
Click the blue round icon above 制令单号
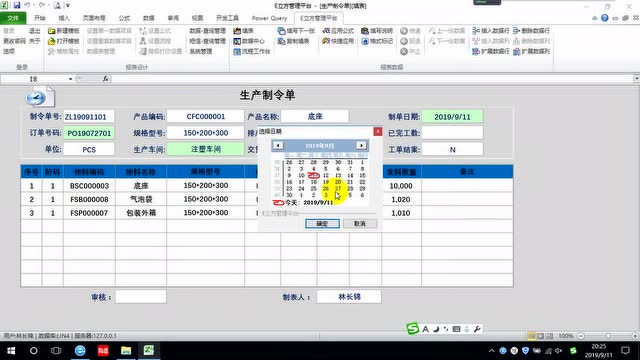click(x=36, y=98)
